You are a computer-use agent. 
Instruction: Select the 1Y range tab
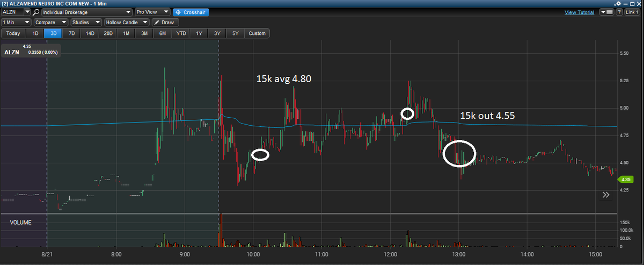pyautogui.click(x=199, y=33)
